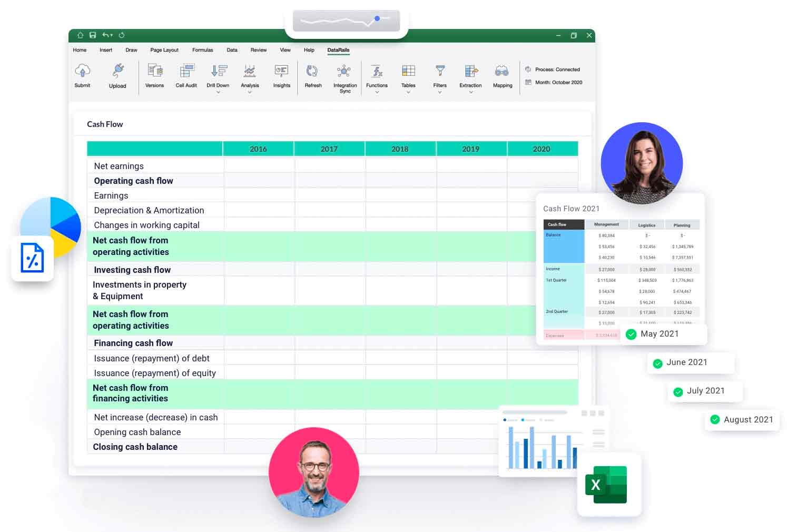Click the green check beside June 2021
787x532 pixels.
point(657,363)
